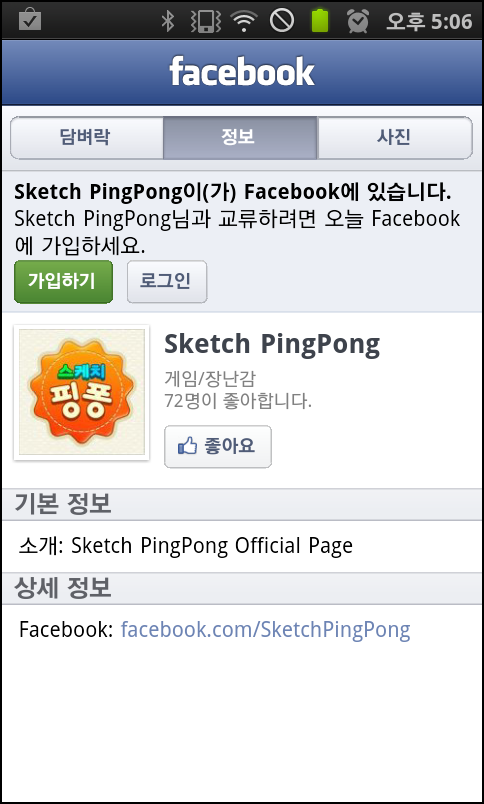Like the page with 좋아요 button

point(217,446)
